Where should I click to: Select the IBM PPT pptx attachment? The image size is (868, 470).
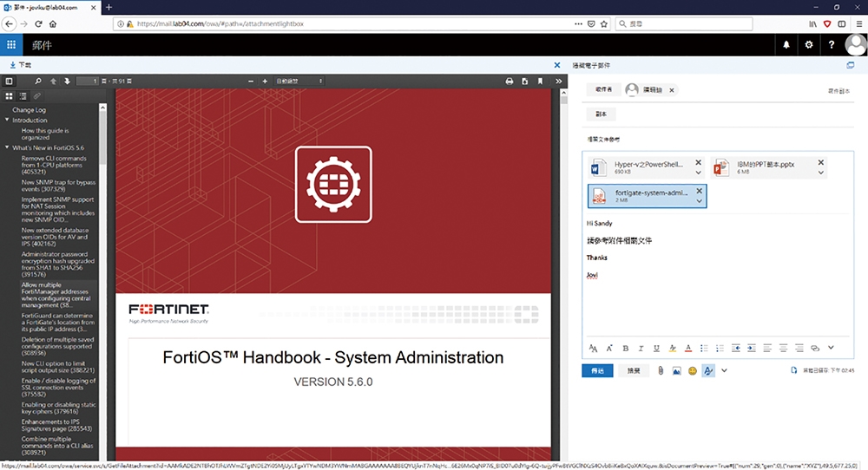tap(769, 167)
